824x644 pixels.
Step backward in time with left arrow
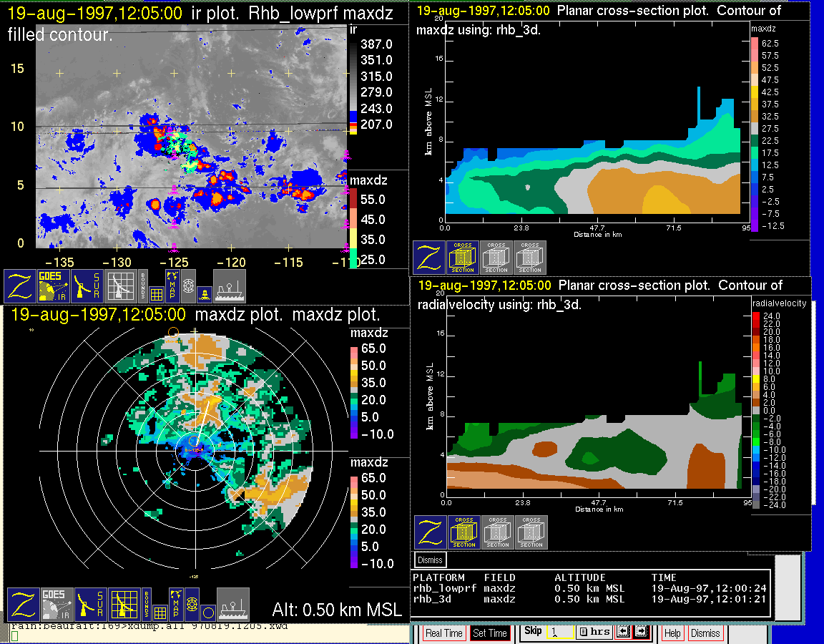622,633
